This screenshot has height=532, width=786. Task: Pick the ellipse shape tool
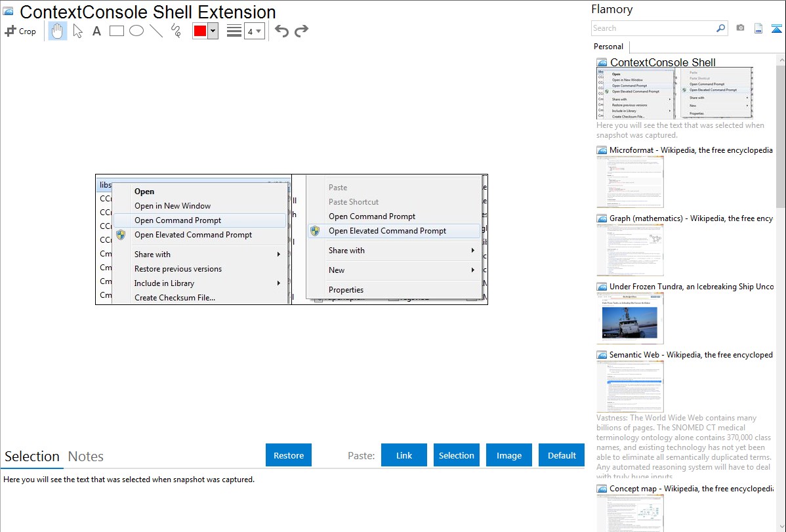click(136, 31)
